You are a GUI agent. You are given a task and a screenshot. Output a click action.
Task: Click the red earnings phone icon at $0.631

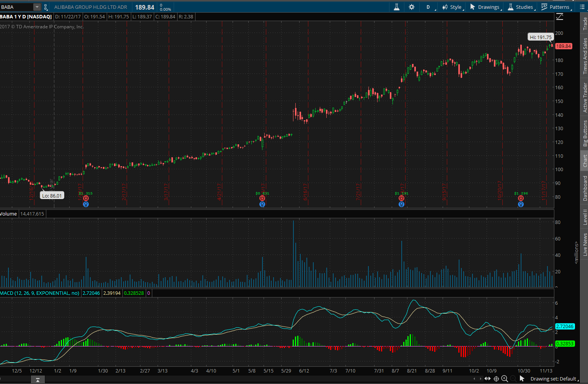[262, 198]
